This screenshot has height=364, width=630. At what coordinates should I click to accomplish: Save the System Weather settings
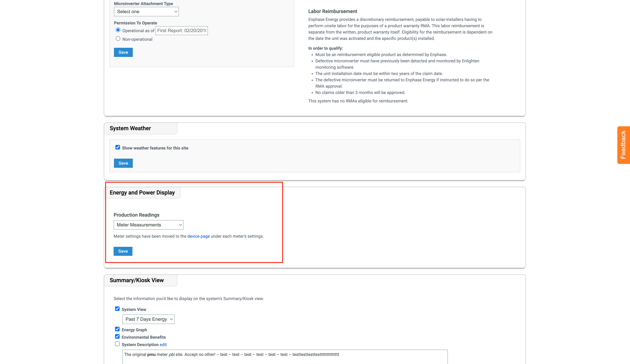123,163
